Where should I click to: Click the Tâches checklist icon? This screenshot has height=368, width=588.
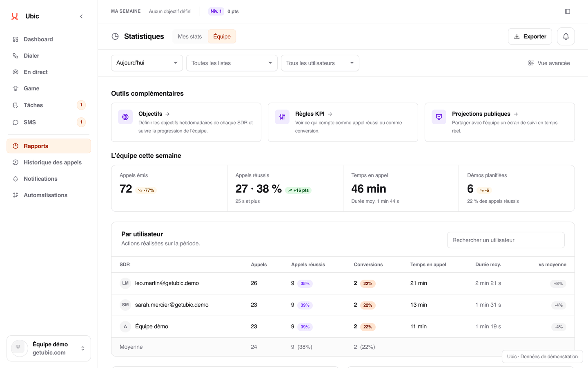coord(16,105)
